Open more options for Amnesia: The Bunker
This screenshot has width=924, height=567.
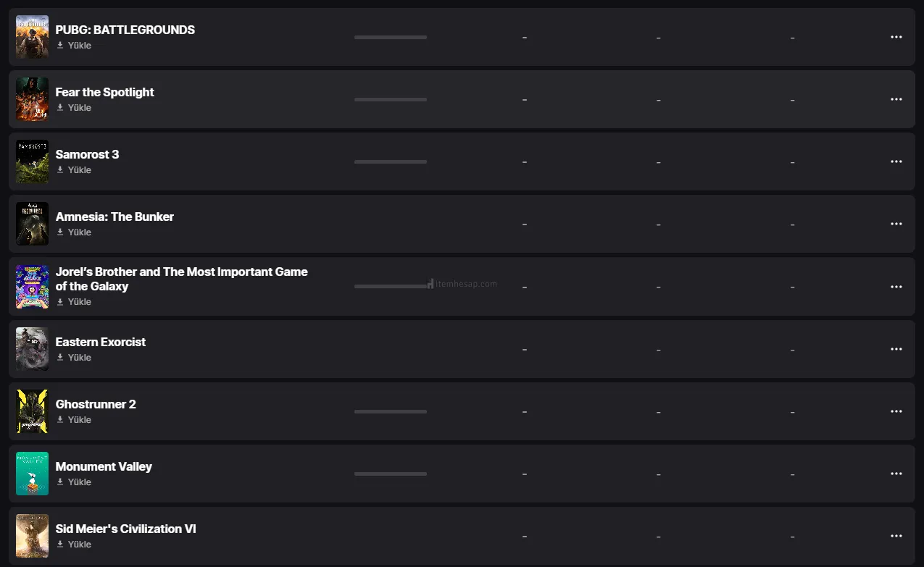pyautogui.click(x=896, y=224)
